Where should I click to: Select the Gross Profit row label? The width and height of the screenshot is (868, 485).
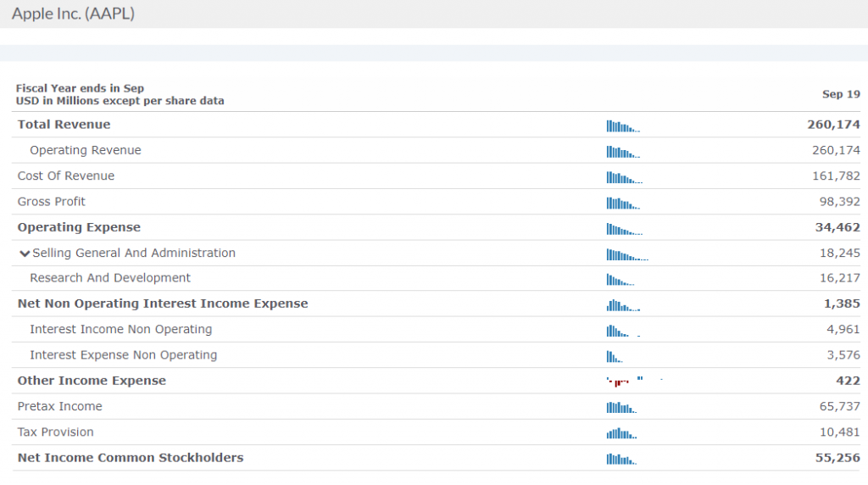52,202
